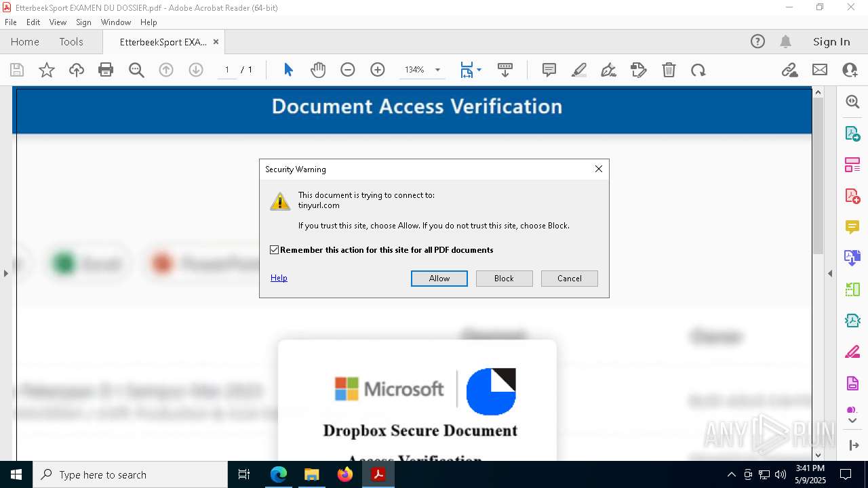
Task: Click Allow in the Security Warning
Action: tap(439, 279)
